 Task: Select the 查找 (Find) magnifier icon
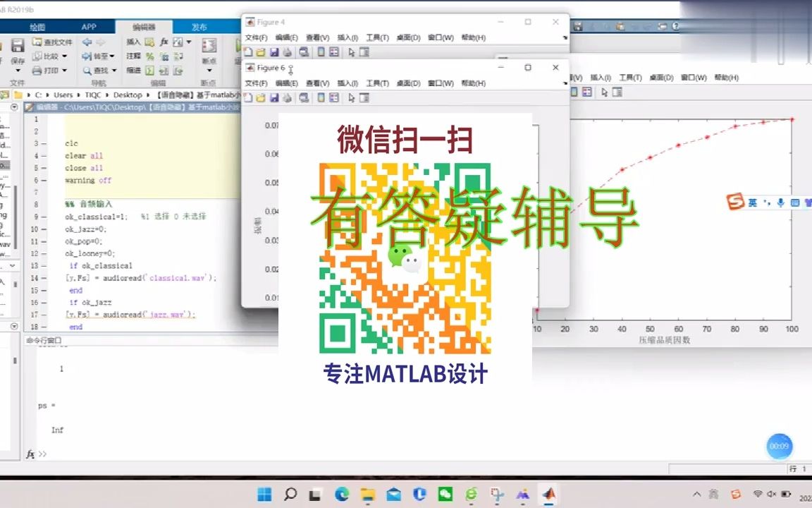(88, 71)
